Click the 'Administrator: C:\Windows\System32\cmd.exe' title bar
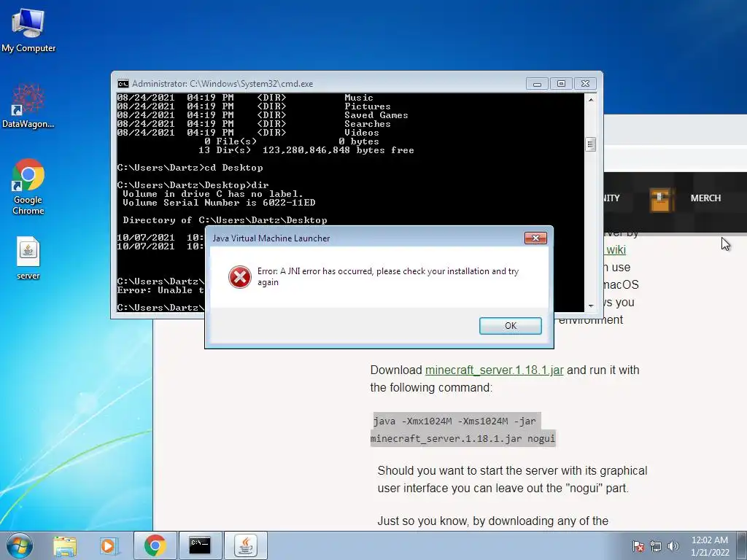The width and height of the screenshot is (747, 560). [222, 84]
